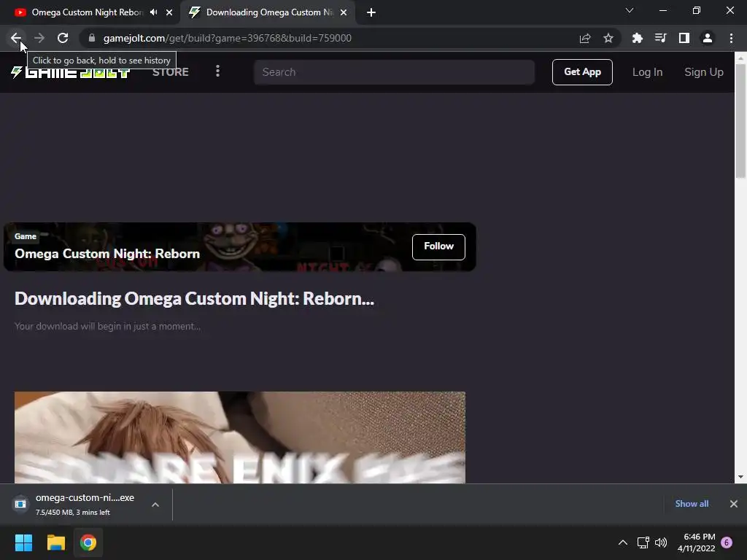Open the omega-custom-ni....exe download item
The width and height of the screenshot is (747, 560).
click(85, 504)
